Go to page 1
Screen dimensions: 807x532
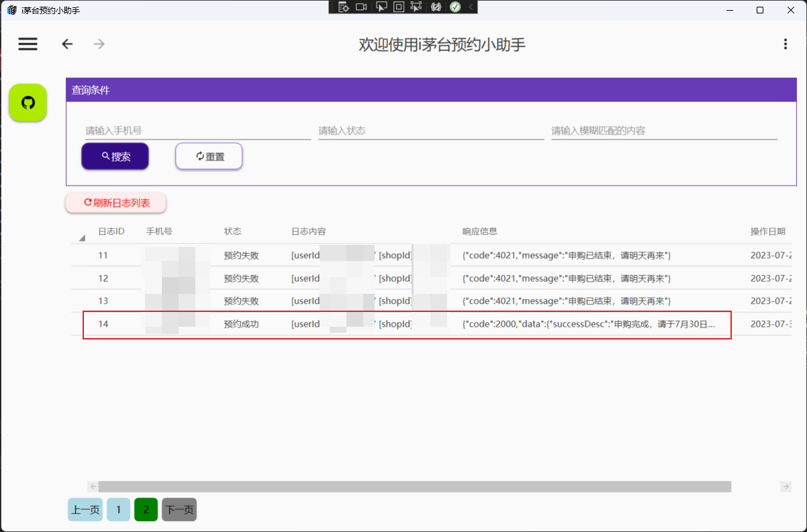coord(119,510)
